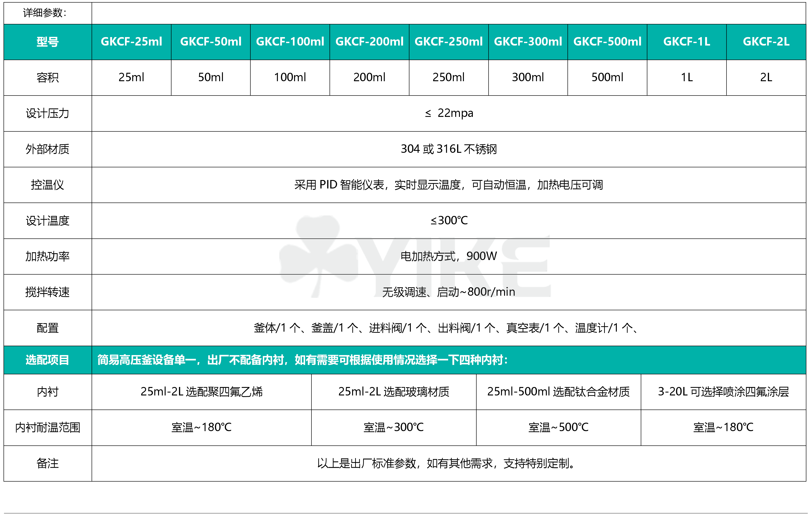The image size is (812, 521).
Task: Select the GKCF-1L column header
Action: tap(686, 42)
